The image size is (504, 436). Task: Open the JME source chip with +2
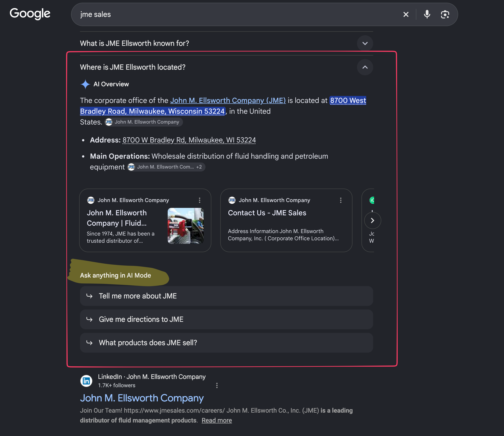tap(166, 167)
